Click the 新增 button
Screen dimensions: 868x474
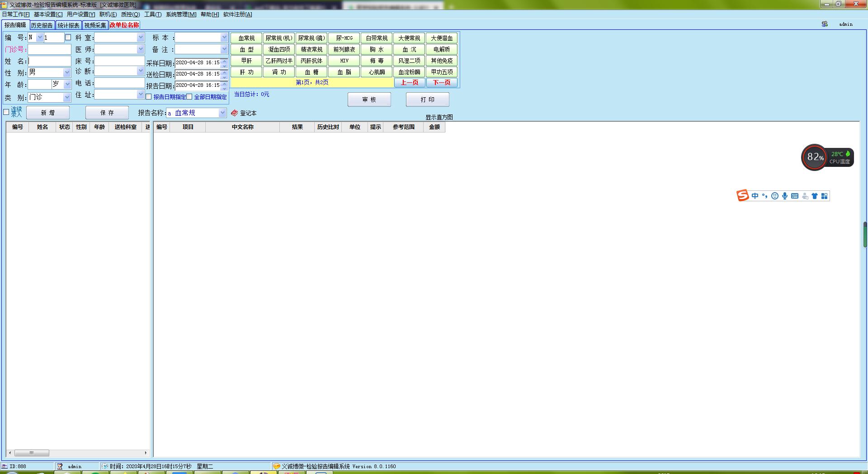click(x=48, y=113)
